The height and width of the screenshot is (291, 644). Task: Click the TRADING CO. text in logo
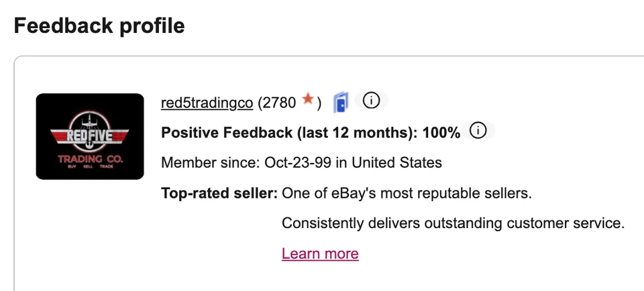(90, 158)
